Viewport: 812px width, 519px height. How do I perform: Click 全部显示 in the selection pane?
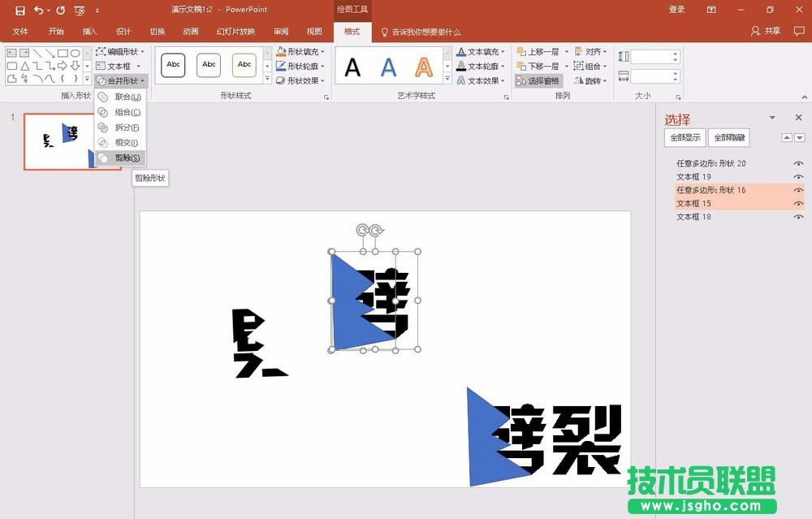[x=685, y=137]
